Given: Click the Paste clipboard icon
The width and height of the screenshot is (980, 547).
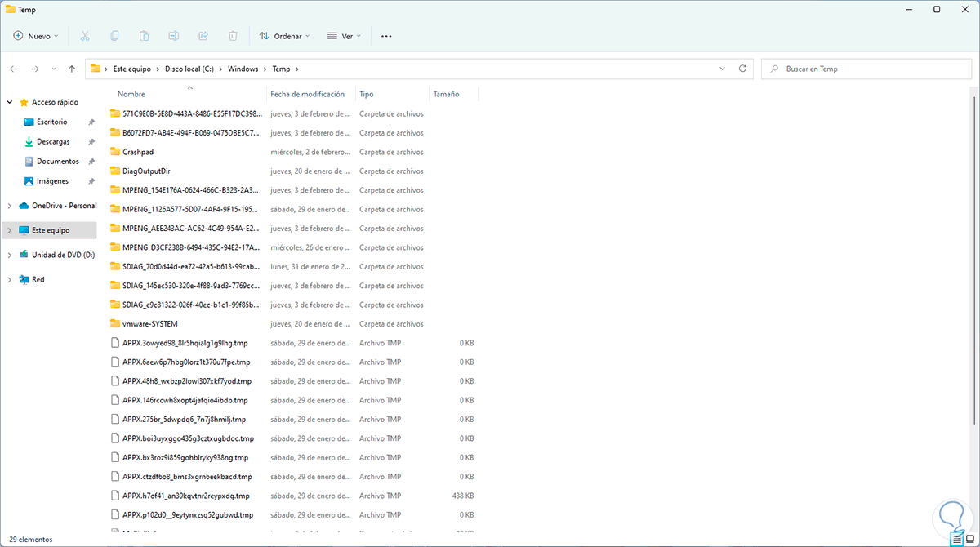Looking at the screenshot, I should [144, 36].
